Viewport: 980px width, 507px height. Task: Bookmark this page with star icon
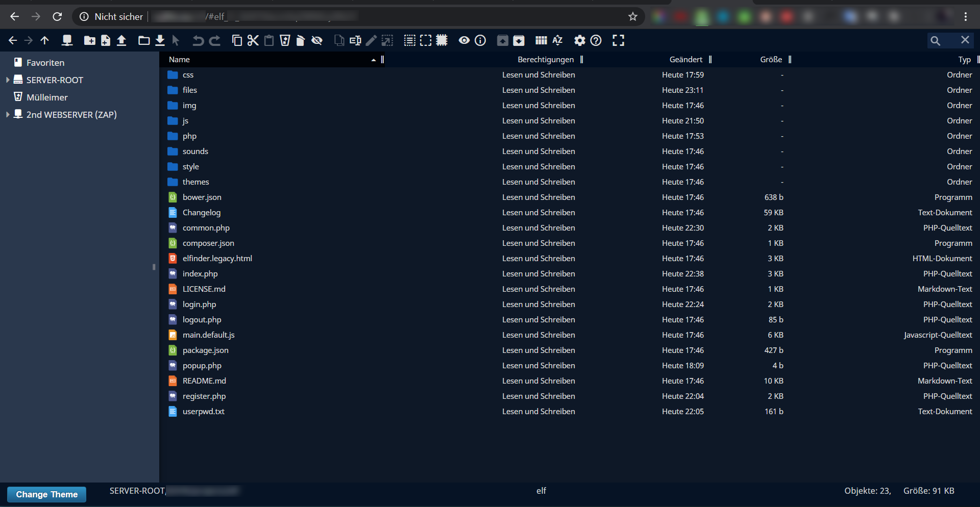point(633,17)
